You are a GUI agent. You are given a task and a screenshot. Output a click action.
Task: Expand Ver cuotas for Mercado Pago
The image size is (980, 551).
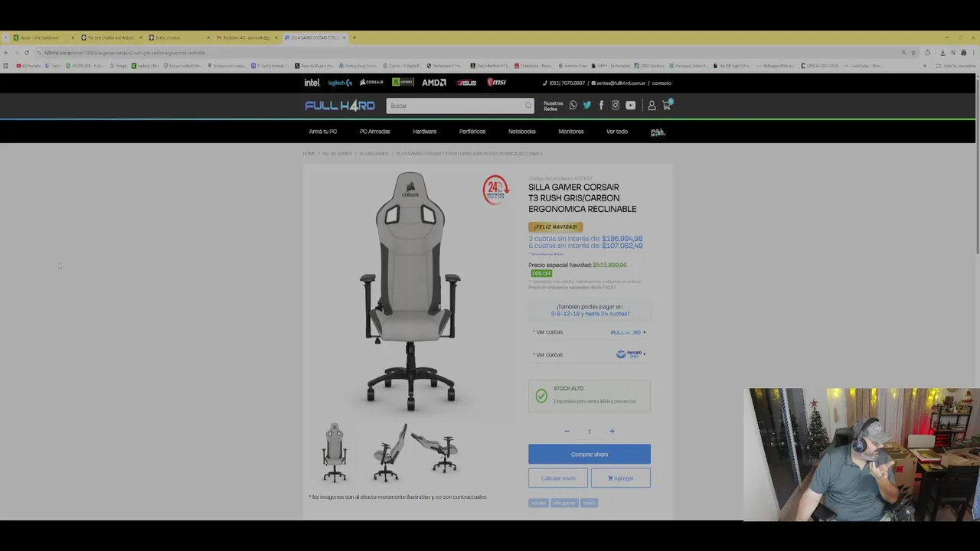click(x=590, y=354)
